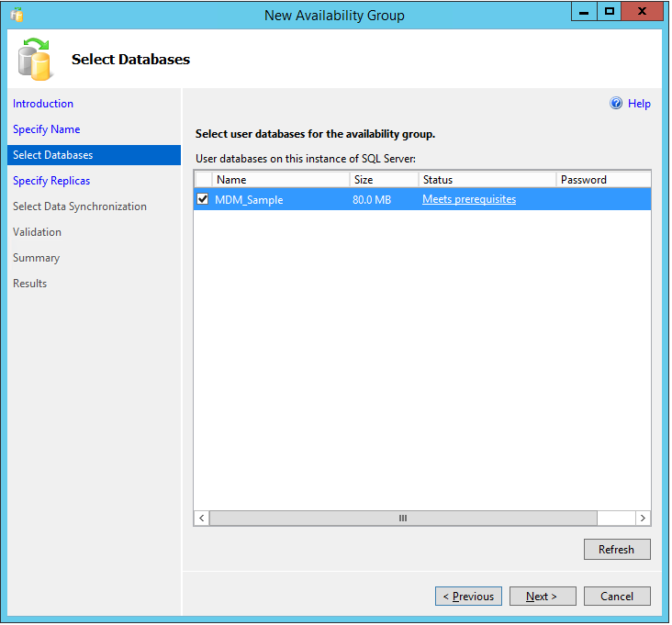The width and height of the screenshot is (672, 625).
Task: Sort by the Status column header
Action: point(487,180)
